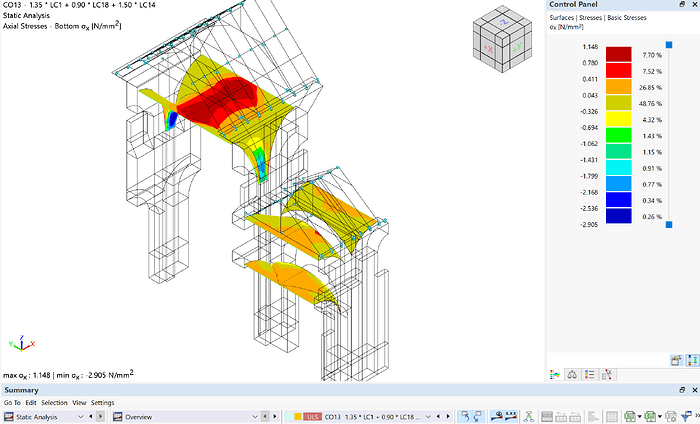This screenshot has width=700, height=424.
Task: Click the olive 48.76 % color swatch
Action: (x=618, y=103)
